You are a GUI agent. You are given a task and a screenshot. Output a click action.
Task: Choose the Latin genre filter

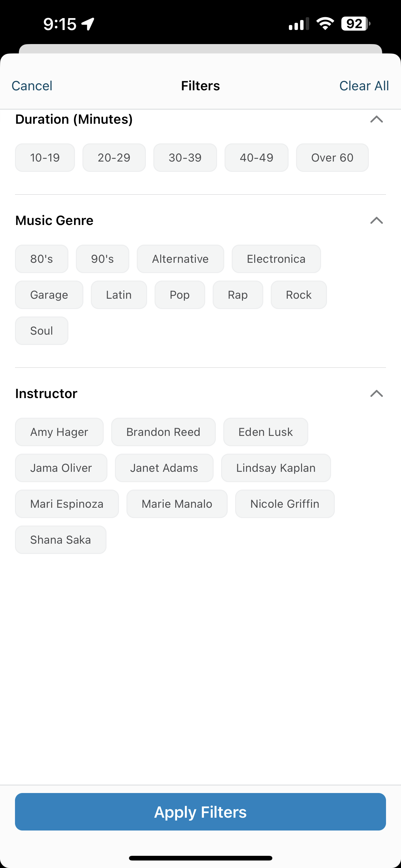coord(119,295)
